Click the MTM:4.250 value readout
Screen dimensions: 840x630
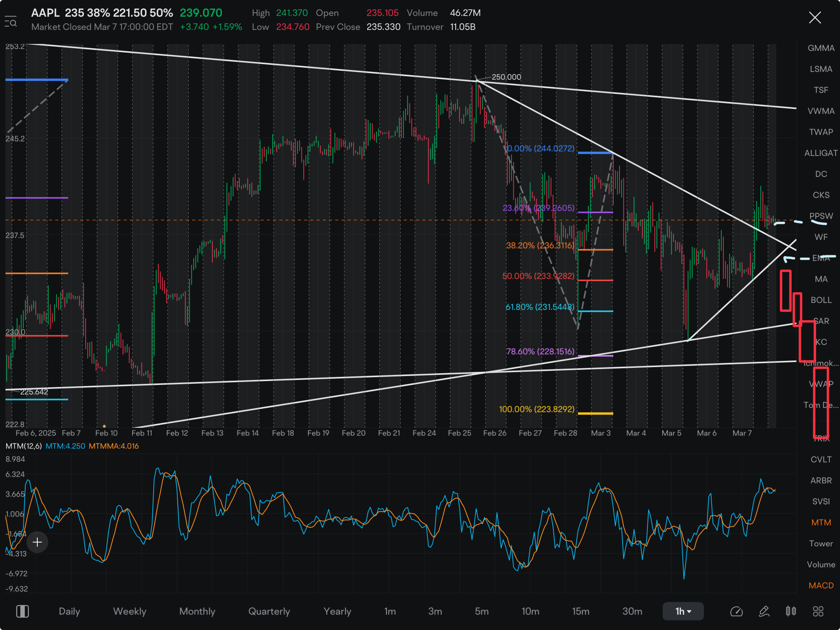point(65,446)
